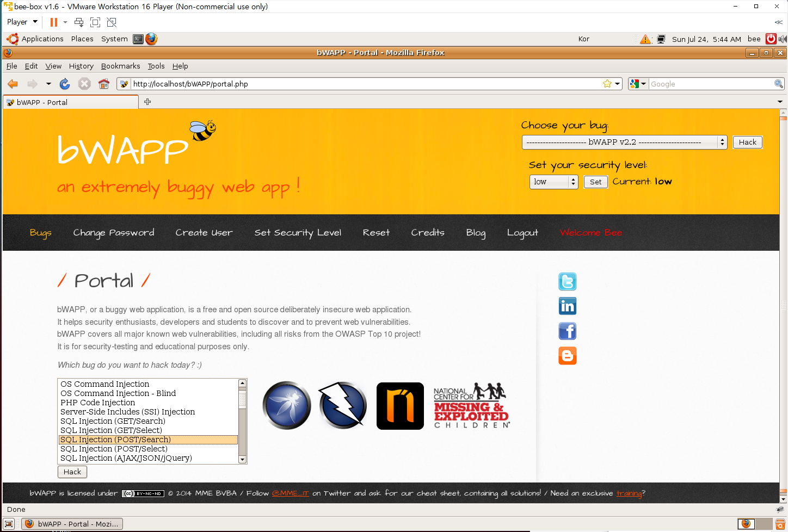Open the Change Password link
Screen dimensions: 788x532
tap(114, 232)
